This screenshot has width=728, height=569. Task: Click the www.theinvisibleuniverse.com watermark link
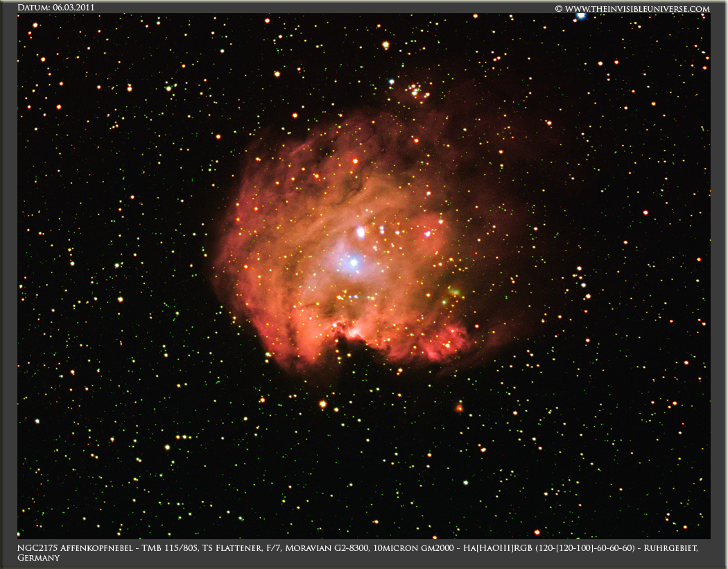[632, 8]
